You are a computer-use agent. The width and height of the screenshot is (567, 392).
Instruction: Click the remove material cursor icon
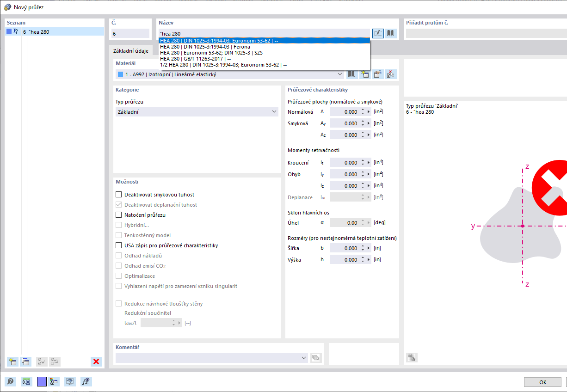coord(391,74)
